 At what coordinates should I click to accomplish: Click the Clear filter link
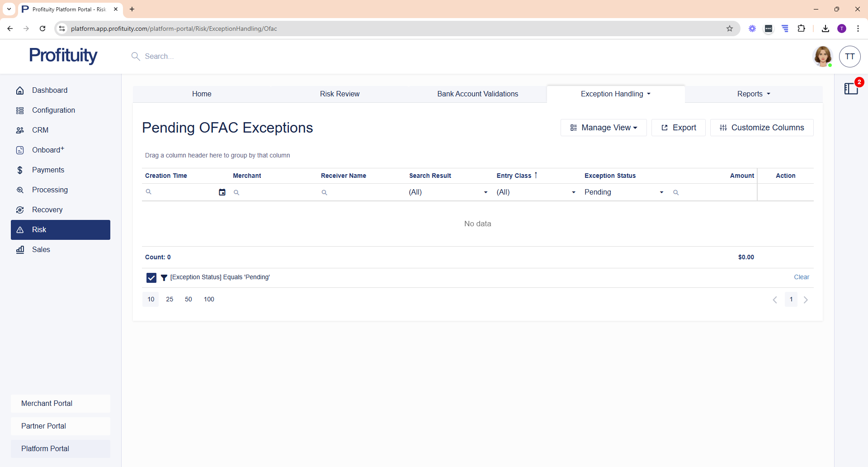point(801,277)
